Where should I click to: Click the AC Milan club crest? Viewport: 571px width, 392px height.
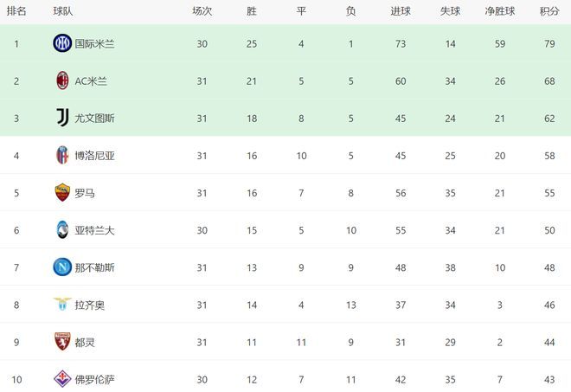62,80
